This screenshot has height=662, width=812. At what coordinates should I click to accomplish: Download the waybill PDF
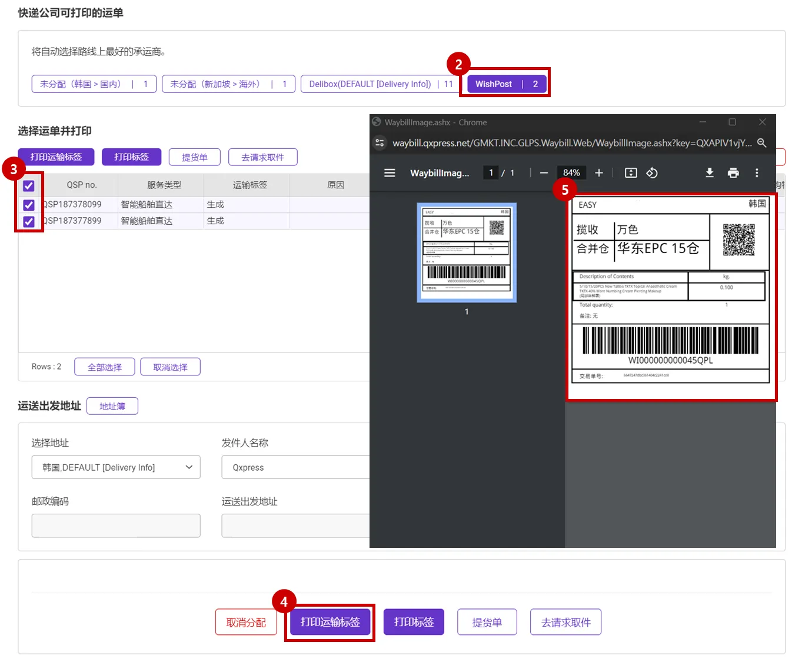[710, 173]
